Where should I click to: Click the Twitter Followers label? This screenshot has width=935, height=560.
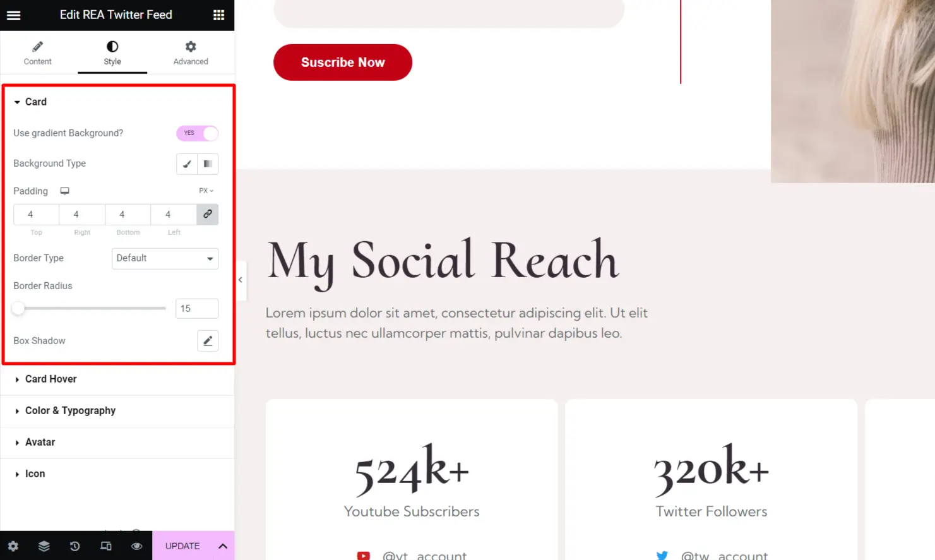(x=712, y=511)
